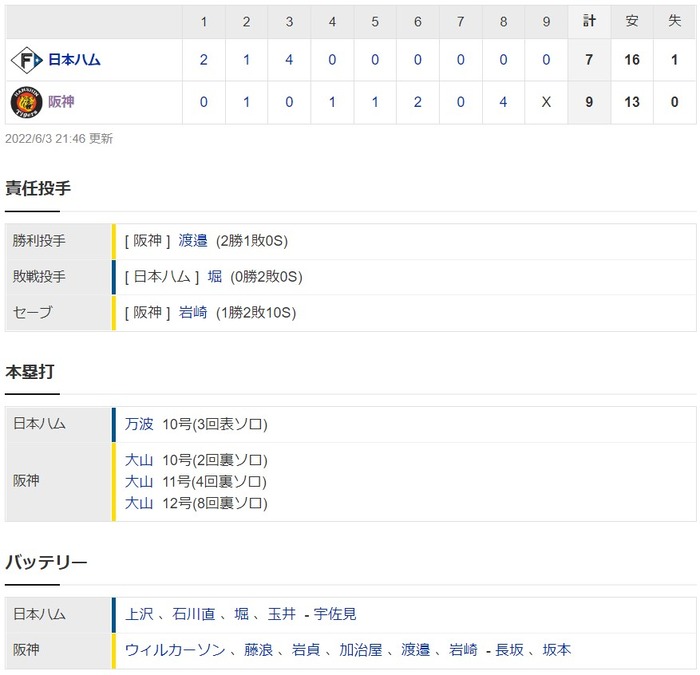Open the 阪神 team link in scoreboard
The image size is (700, 675).
point(61,102)
